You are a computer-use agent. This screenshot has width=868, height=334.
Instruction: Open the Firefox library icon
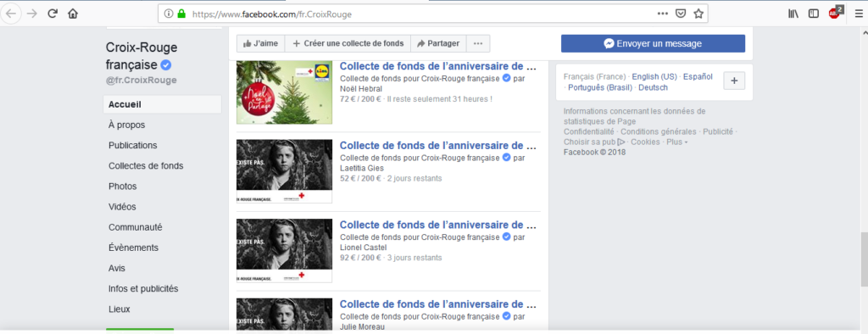point(793,14)
